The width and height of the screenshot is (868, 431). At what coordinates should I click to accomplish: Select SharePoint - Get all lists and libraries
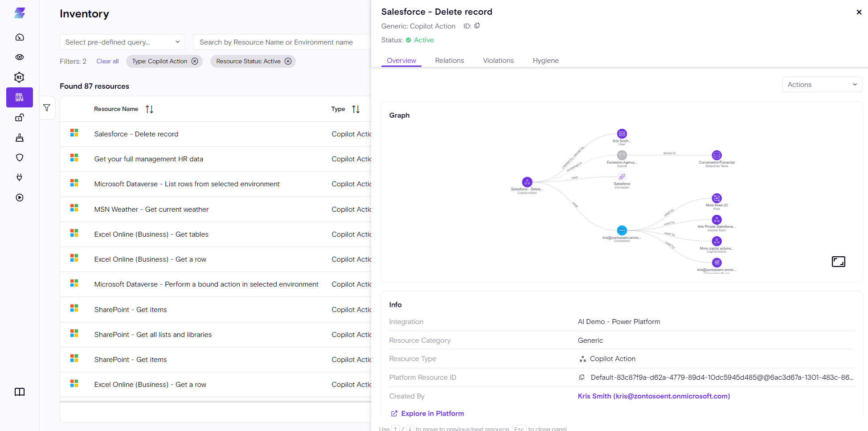click(x=216, y=335)
